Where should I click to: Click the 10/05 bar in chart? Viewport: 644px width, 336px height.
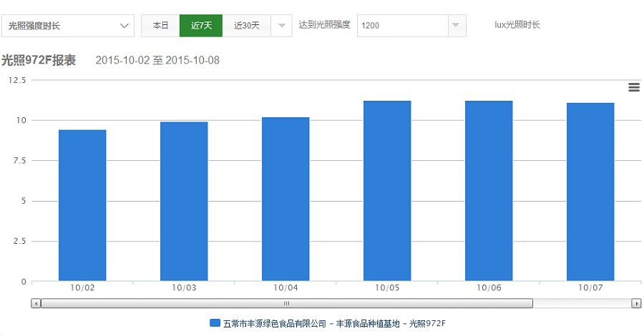pyautogui.click(x=387, y=191)
